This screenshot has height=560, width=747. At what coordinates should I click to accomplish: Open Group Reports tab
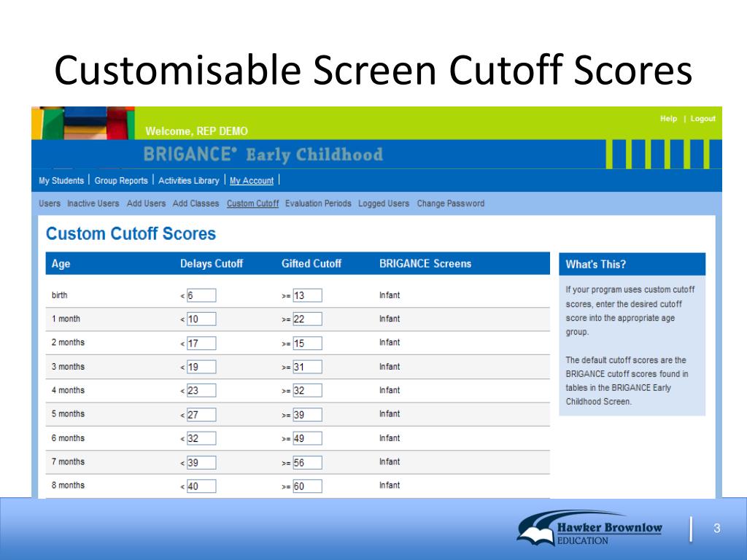tap(121, 181)
